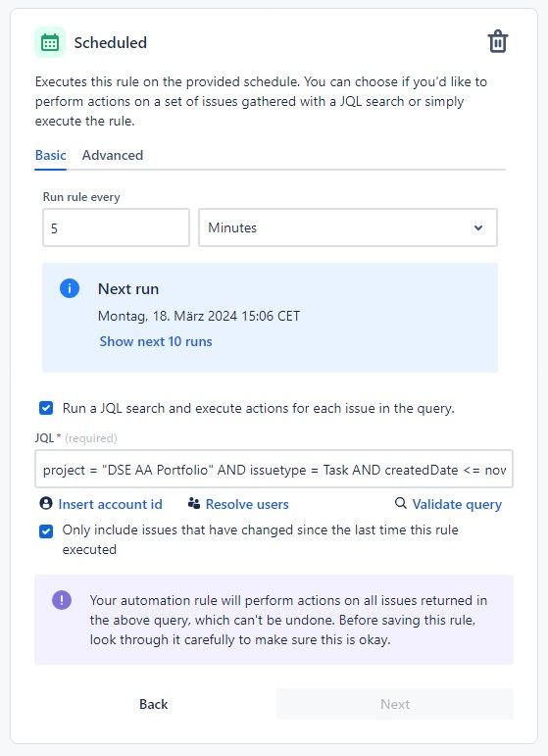The height and width of the screenshot is (756, 548).
Task: Focus the Run rule every number field
Action: [116, 227]
